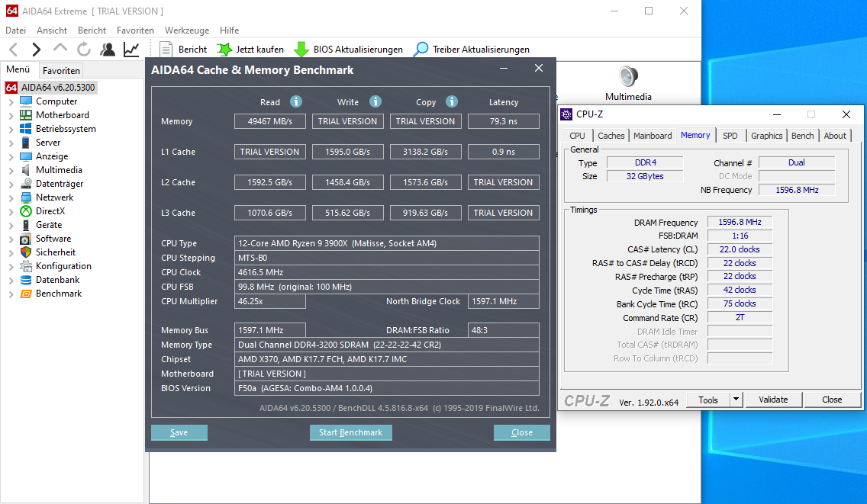Switch to Bench tab in CPU-Z

tap(802, 136)
